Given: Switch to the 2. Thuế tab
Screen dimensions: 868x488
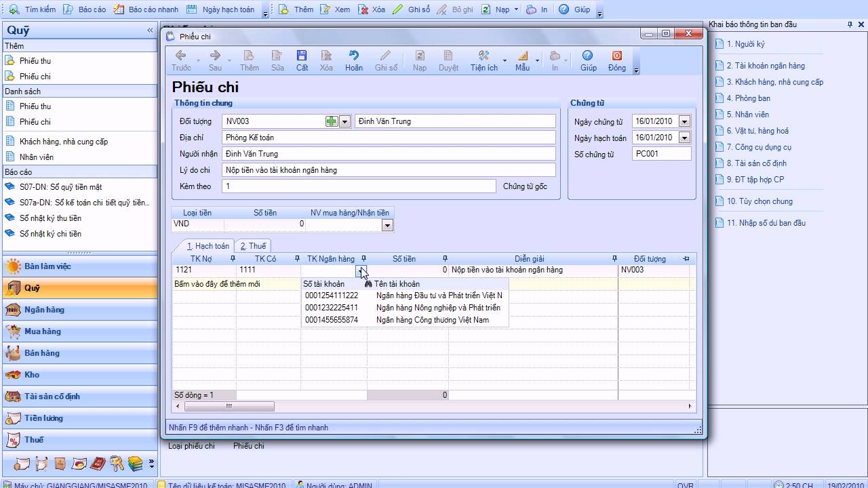Looking at the screenshot, I should tap(253, 246).
